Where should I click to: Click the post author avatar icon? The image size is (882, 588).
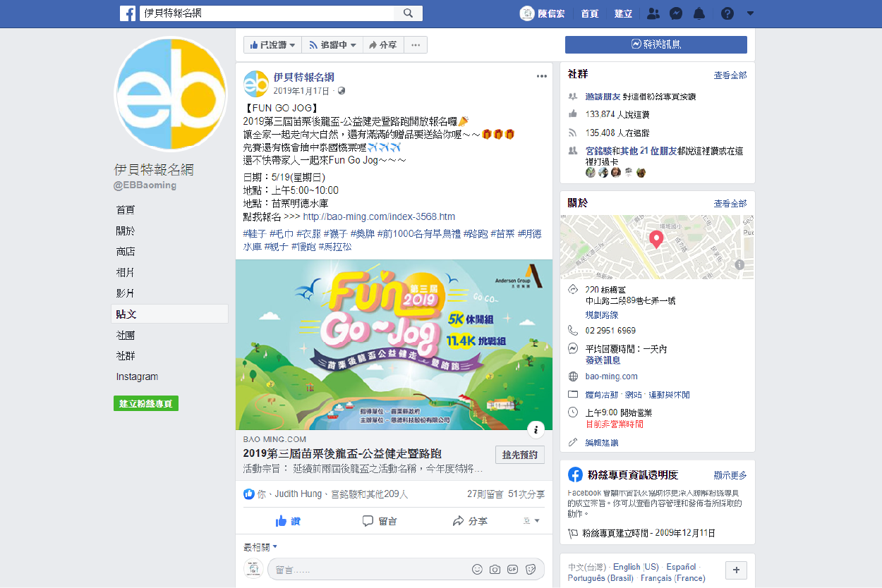pyautogui.click(x=255, y=84)
